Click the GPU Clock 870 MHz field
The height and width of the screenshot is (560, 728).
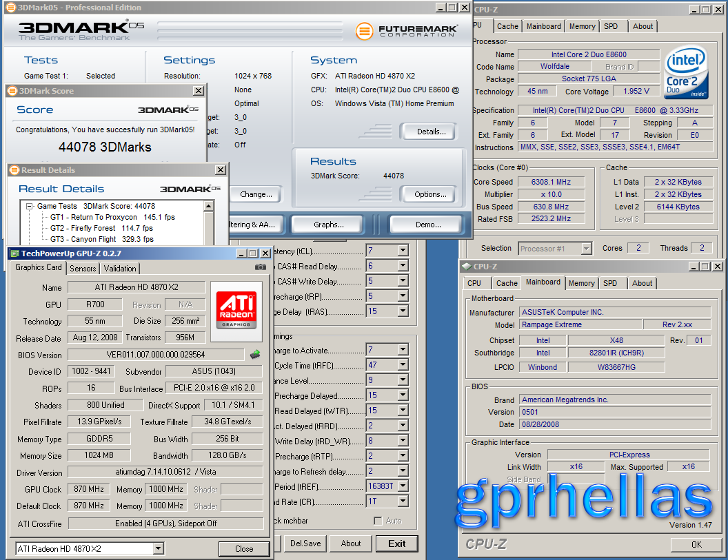click(x=89, y=489)
